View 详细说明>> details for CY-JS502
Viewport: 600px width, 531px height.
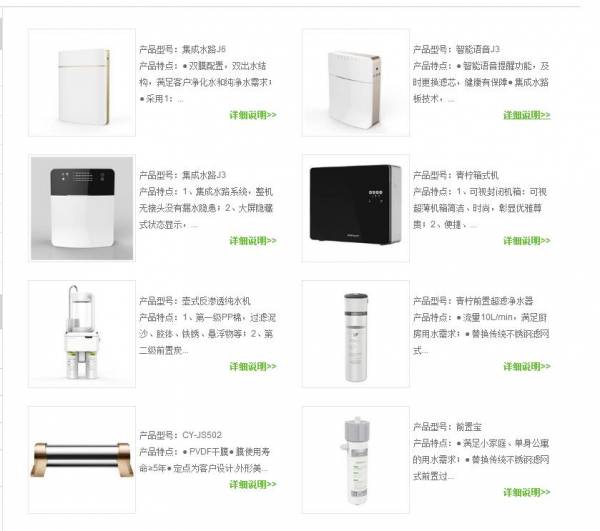point(253,484)
